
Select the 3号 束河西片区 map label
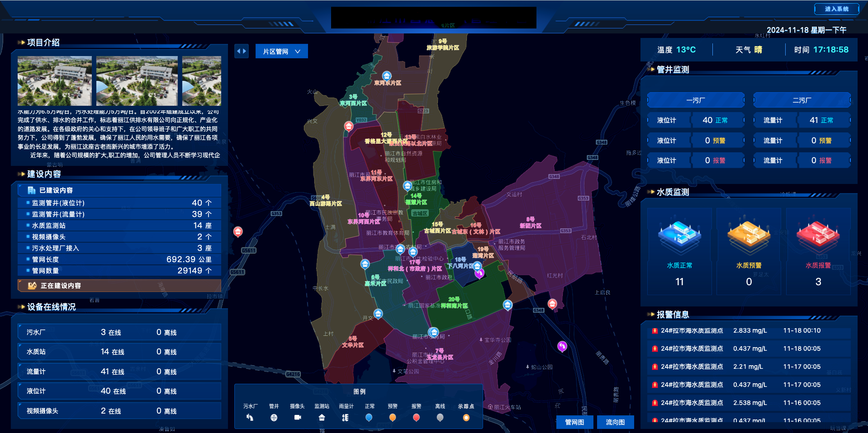point(353,100)
